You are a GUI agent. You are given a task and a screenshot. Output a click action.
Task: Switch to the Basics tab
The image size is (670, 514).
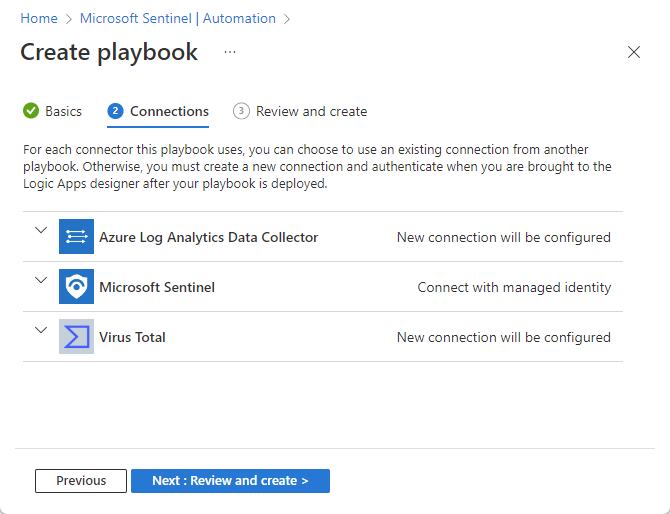pyautogui.click(x=63, y=111)
